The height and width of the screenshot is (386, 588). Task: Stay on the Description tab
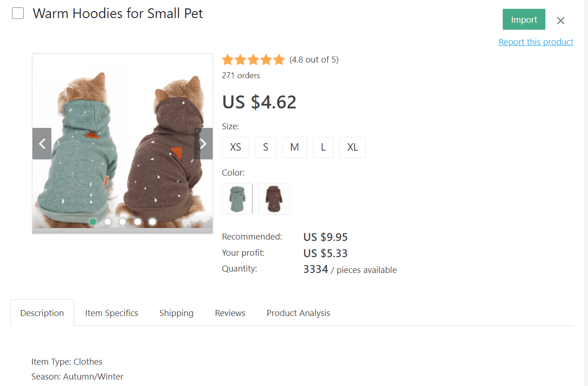[x=42, y=313]
